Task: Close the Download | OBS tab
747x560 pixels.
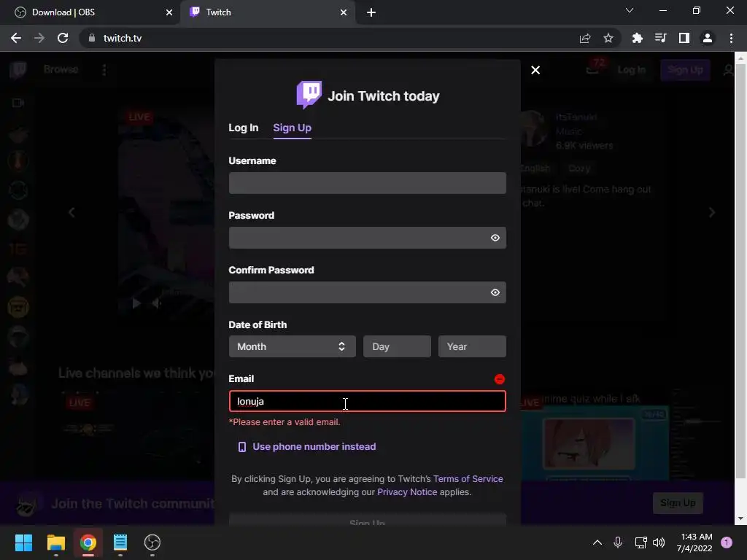Action: point(169,12)
